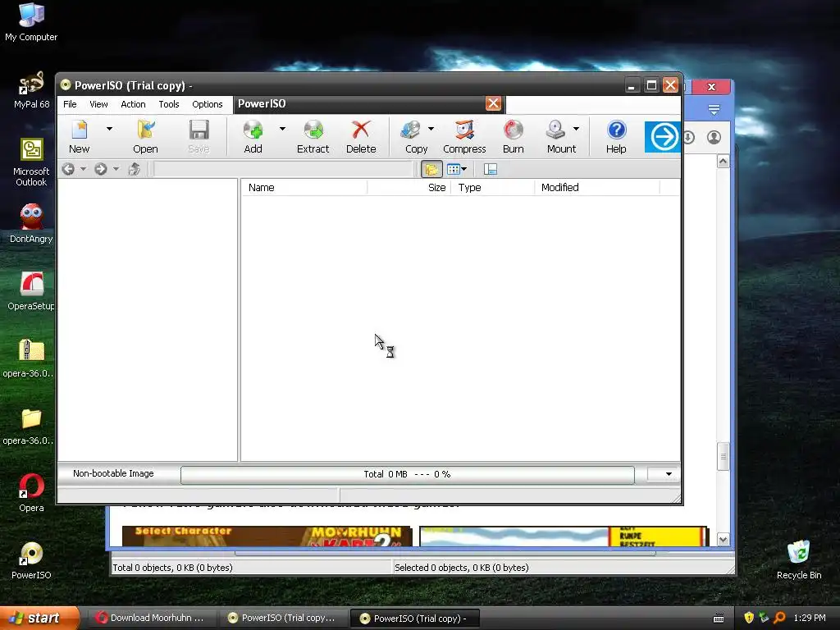
Task: Click the browser scrollbar up arrow
Action: (723, 162)
